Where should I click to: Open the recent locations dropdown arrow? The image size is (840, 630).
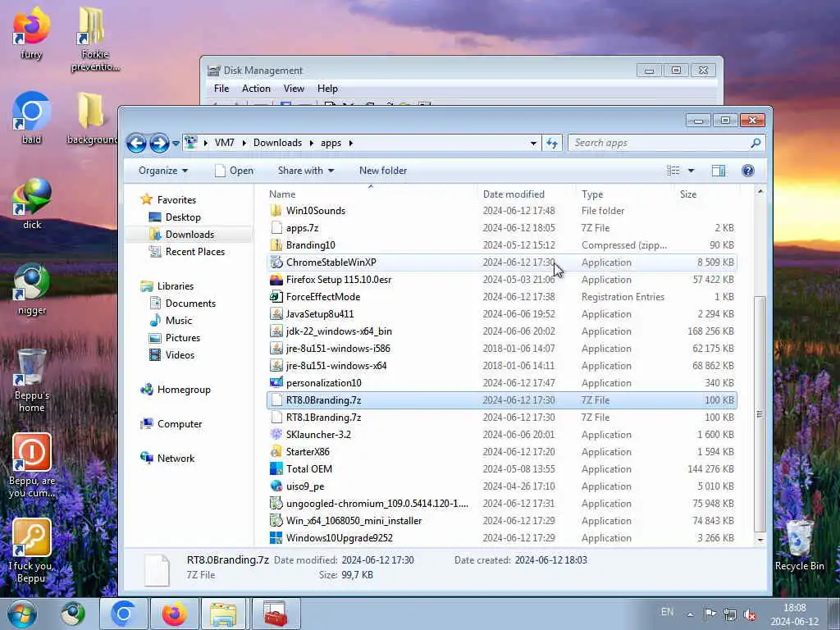(x=176, y=144)
